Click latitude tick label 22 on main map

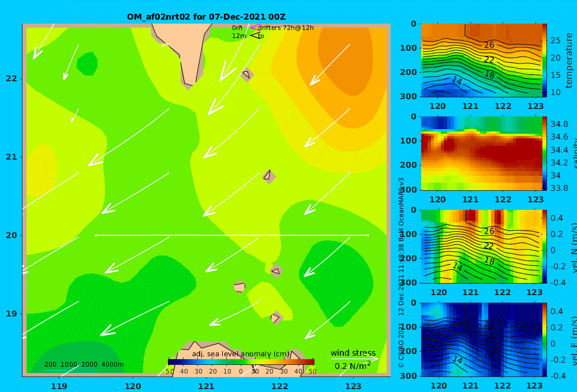point(12,78)
